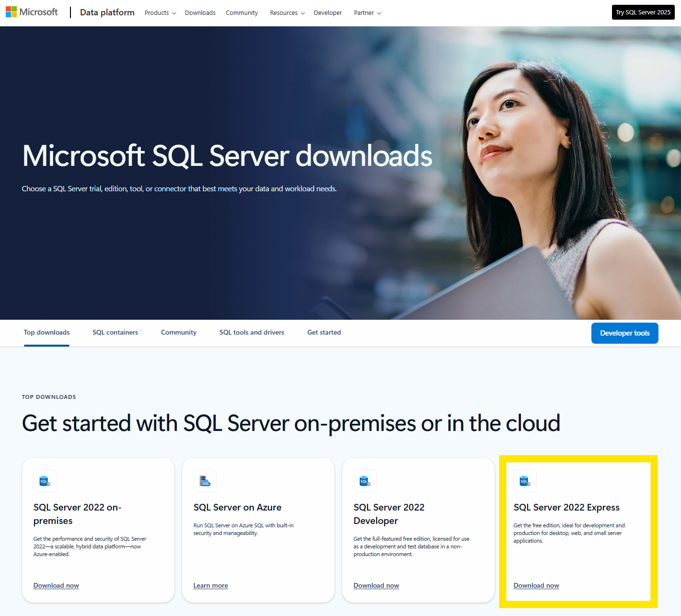Click the SQL Server 2022 Developer card icon
This screenshot has width=681, height=616.
pyautogui.click(x=365, y=481)
